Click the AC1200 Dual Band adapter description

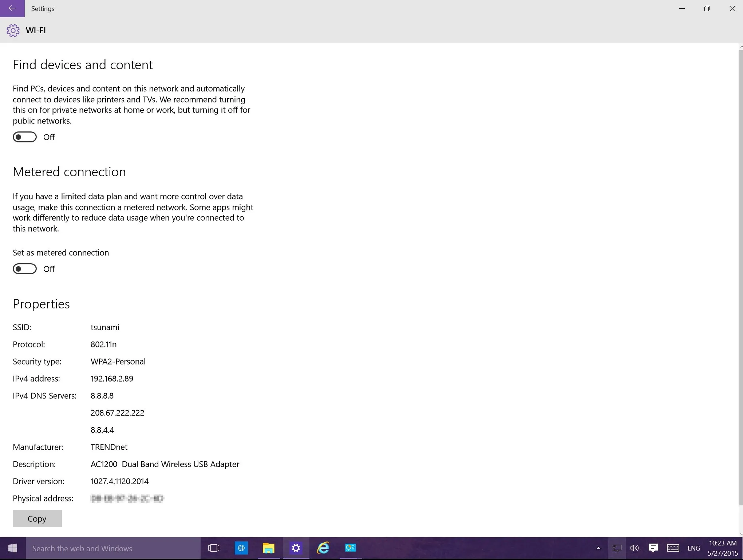click(165, 464)
